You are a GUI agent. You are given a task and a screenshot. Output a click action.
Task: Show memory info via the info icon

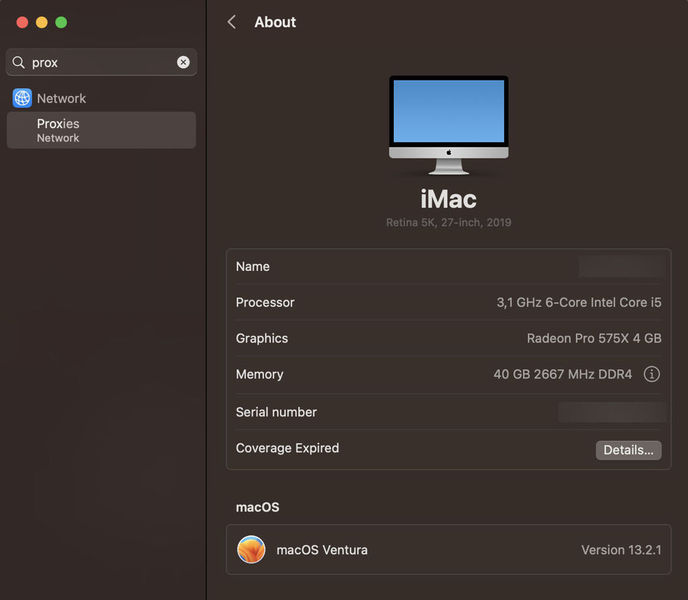click(652, 374)
